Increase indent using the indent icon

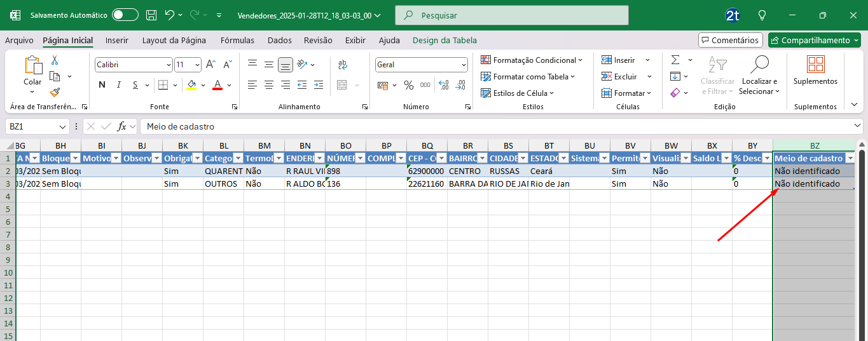click(319, 85)
